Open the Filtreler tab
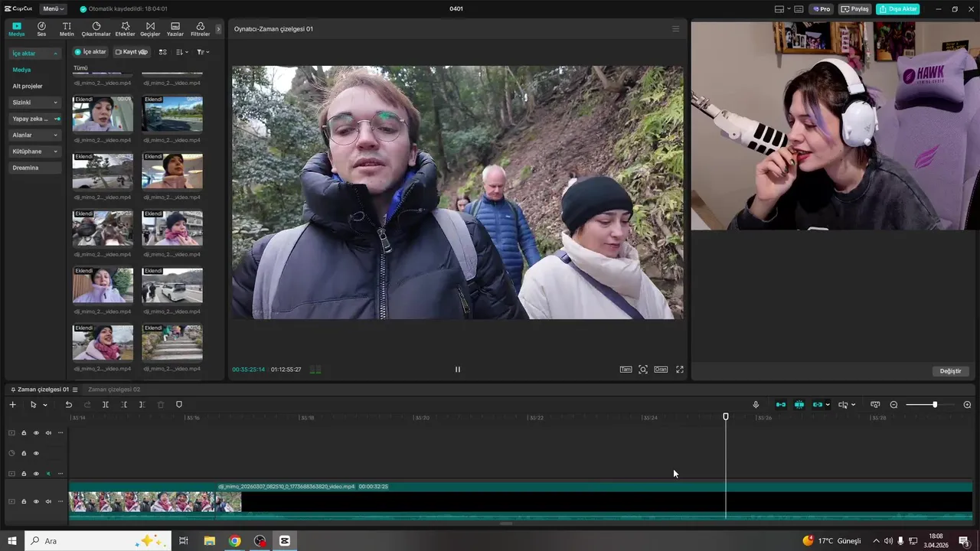Screen dimensions: 980x551 coord(200,29)
